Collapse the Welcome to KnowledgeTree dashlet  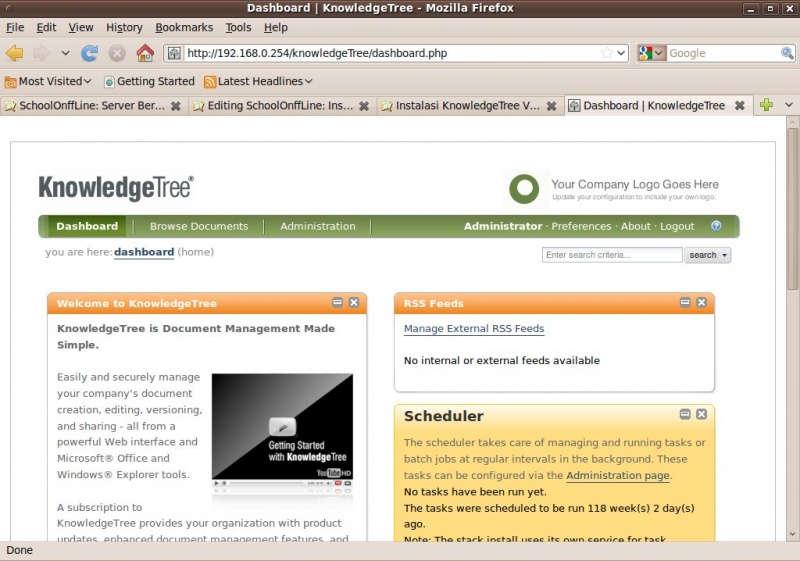(x=337, y=302)
